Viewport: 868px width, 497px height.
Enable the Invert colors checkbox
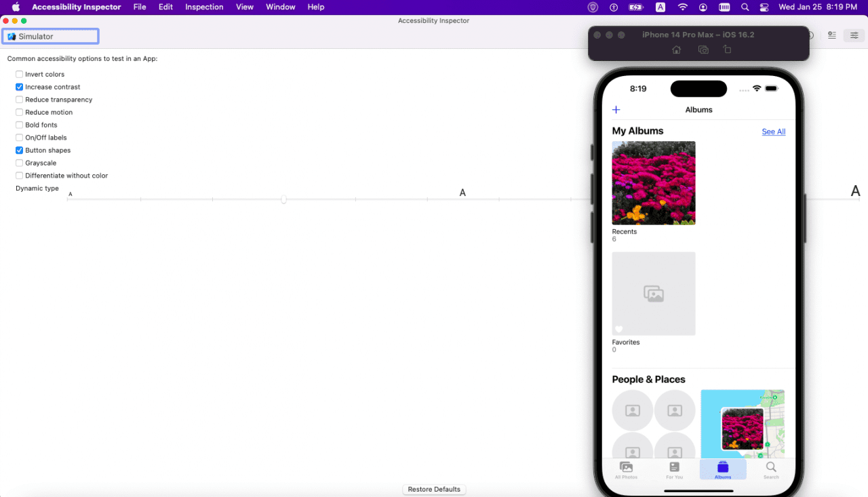[20, 75]
